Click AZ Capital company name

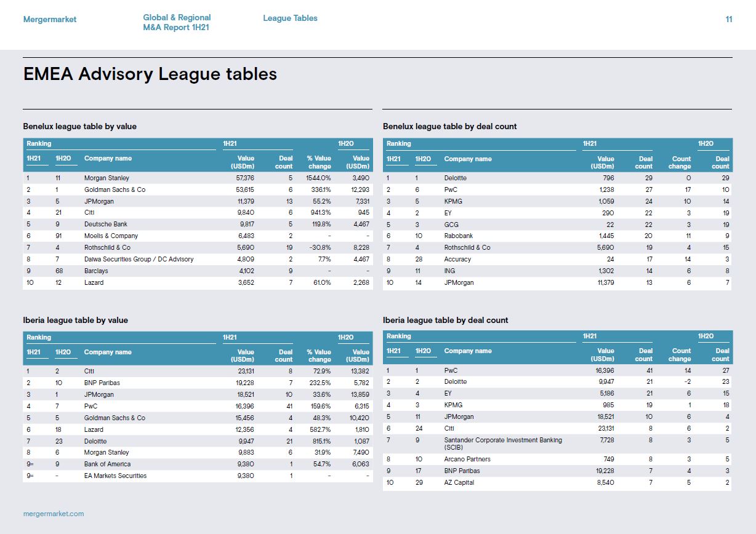[x=459, y=482]
